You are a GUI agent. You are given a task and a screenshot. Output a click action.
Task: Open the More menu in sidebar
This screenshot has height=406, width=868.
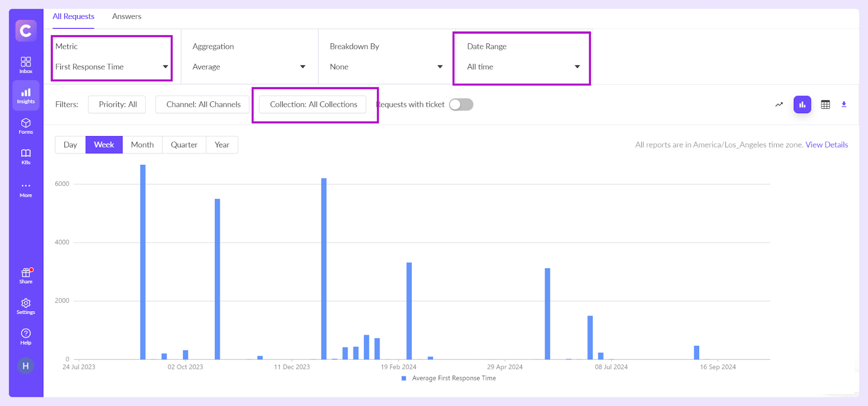point(26,189)
